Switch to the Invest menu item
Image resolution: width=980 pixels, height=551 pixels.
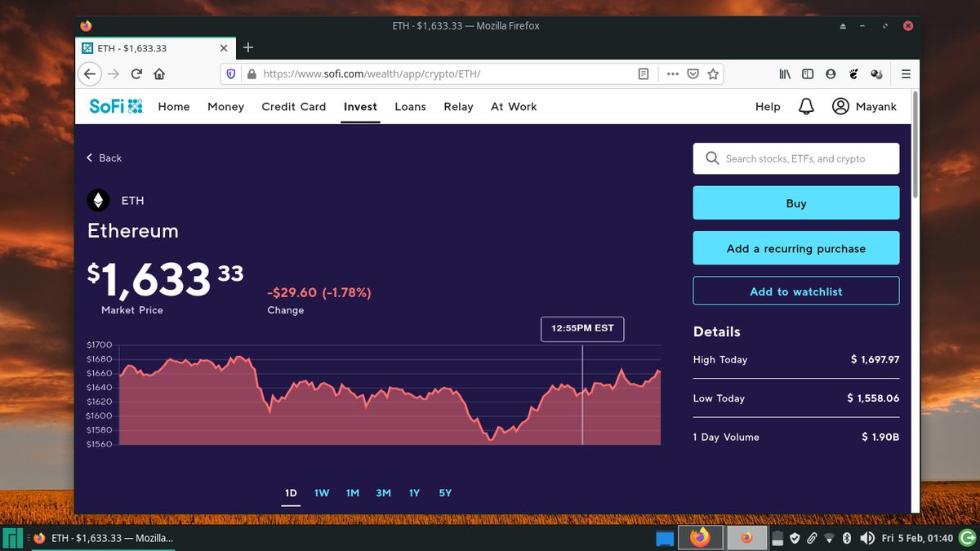(360, 106)
